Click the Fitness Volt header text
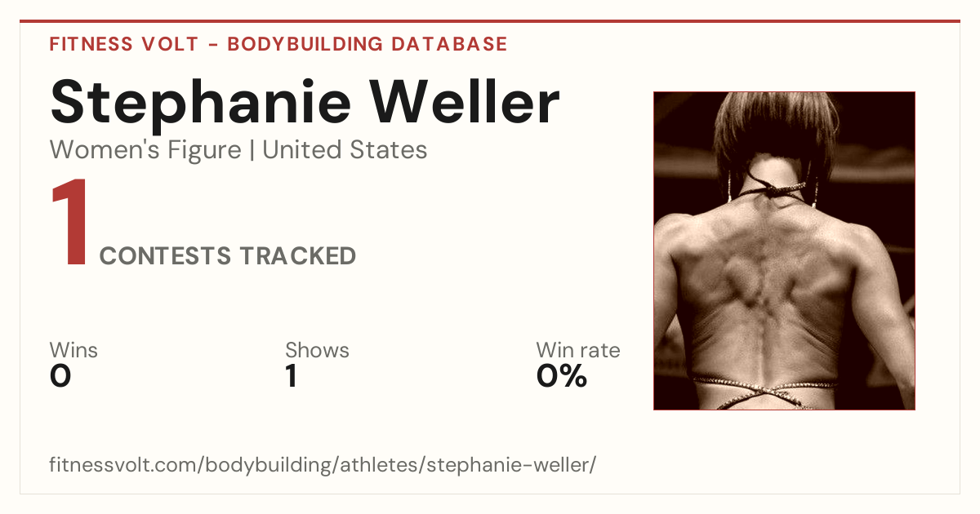Viewport: 980px width, 514px height. tap(124, 44)
